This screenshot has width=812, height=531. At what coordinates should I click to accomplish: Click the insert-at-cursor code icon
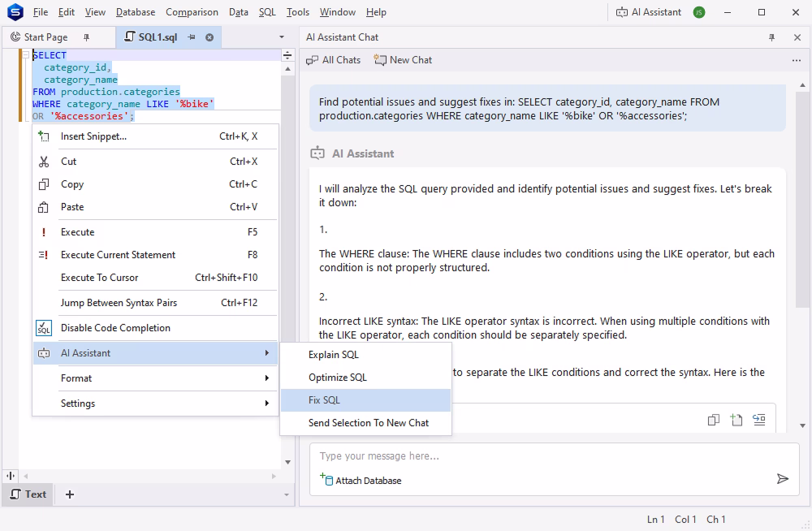click(758, 420)
